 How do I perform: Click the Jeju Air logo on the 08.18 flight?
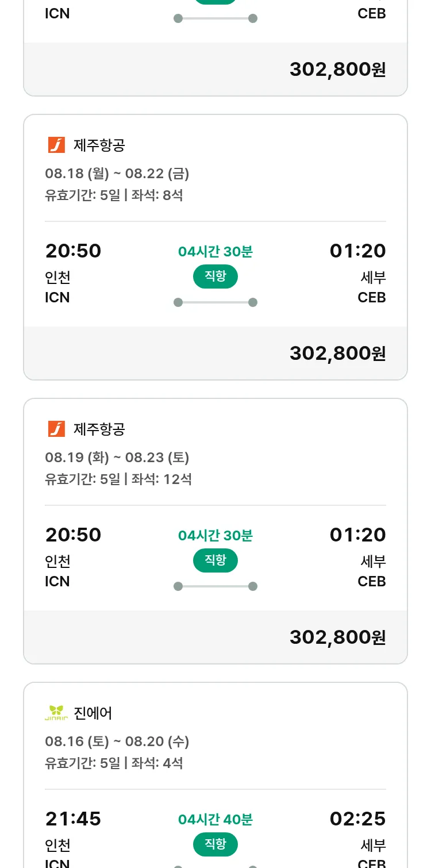[x=56, y=145]
